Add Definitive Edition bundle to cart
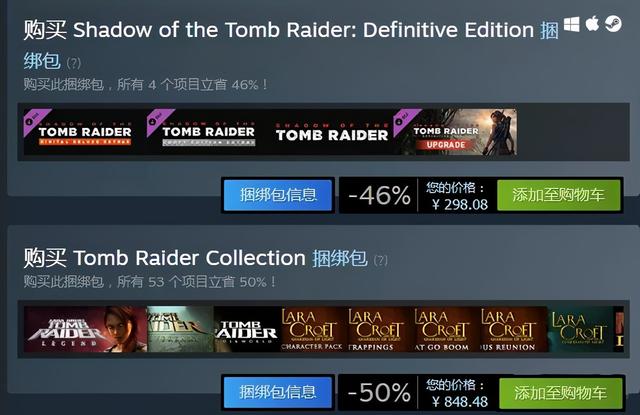Viewport: 640px width, 415px height. (558, 195)
